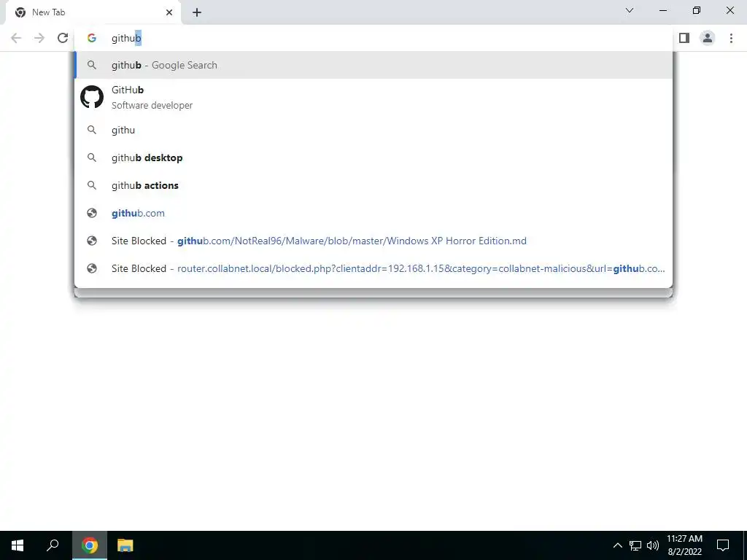The width and height of the screenshot is (747, 560).
Task: Open the Windows Start menu
Action: pos(18,545)
